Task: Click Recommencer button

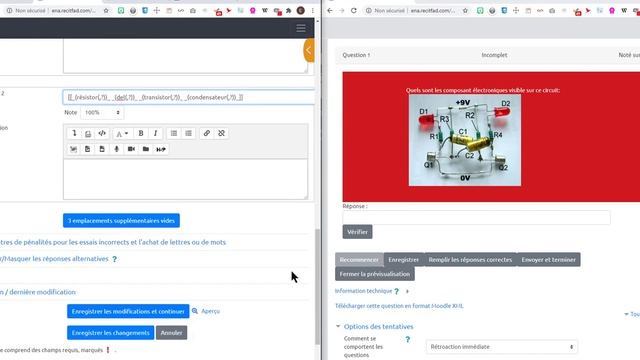Action: (x=359, y=260)
